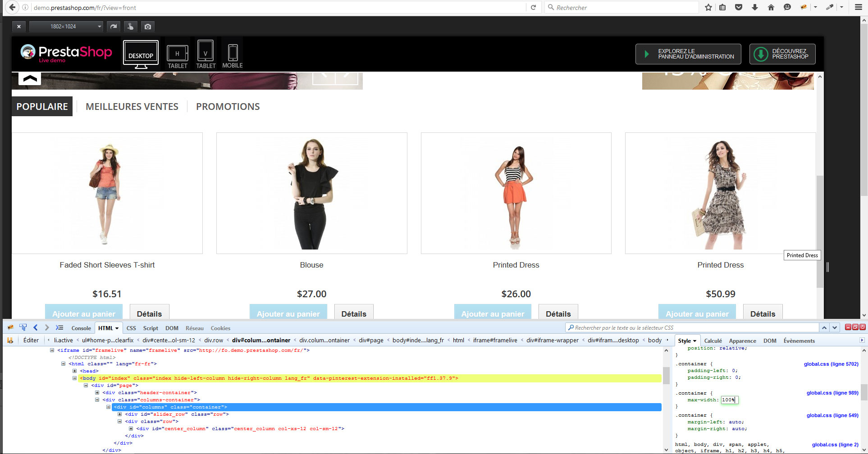Activate the Firebug element inspector icon

coord(23,327)
